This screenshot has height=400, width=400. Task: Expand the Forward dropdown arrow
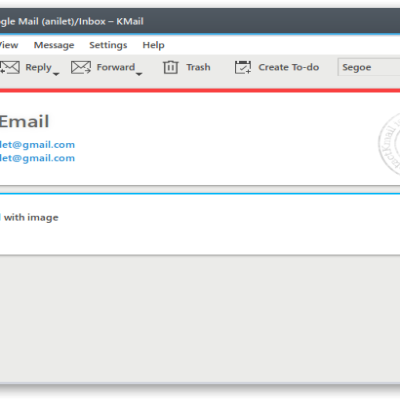(x=139, y=74)
